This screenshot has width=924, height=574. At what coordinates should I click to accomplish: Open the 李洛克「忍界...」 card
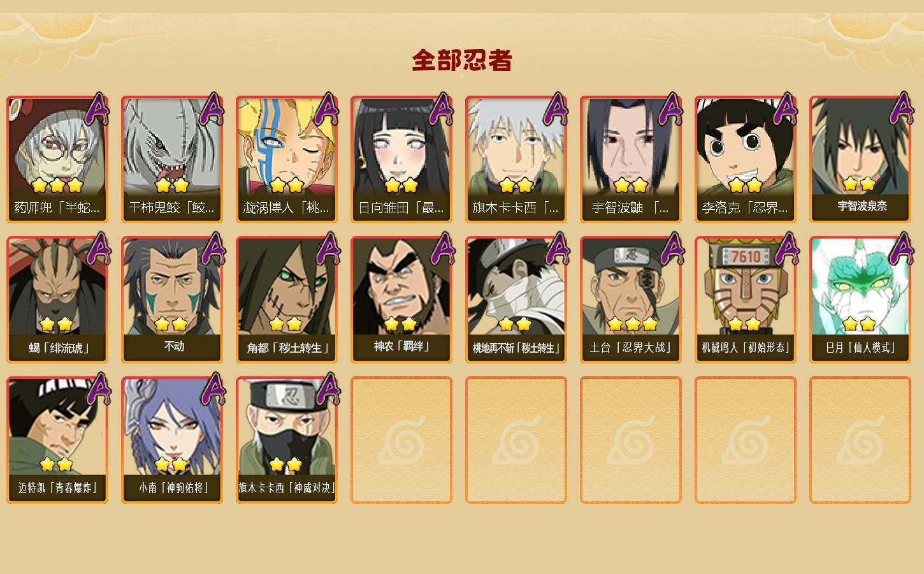[746, 159]
